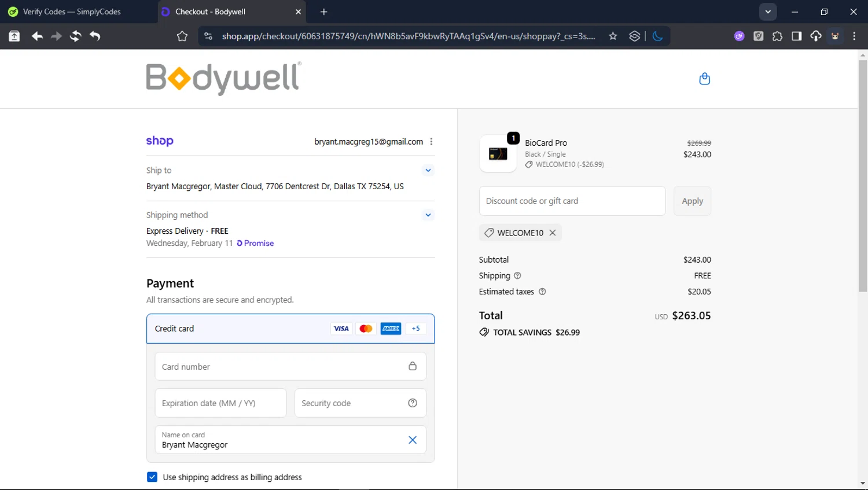The width and height of the screenshot is (868, 490).
Task: Click the Amex card icon
Action: (x=391, y=329)
